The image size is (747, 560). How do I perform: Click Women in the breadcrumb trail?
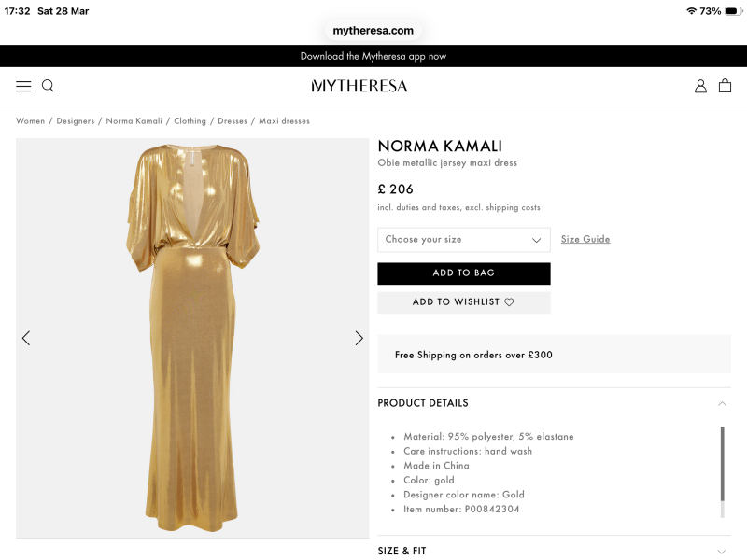coord(30,120)
